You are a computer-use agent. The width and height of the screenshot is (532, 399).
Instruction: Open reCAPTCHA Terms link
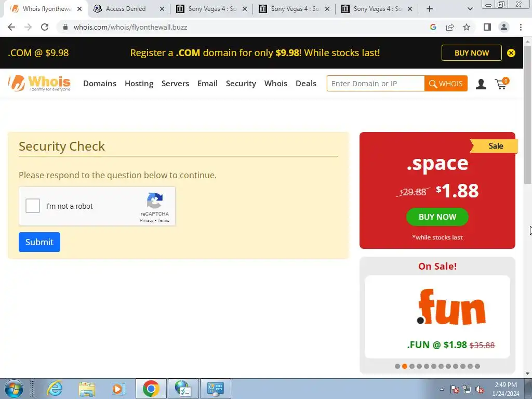tap(164, 220)
